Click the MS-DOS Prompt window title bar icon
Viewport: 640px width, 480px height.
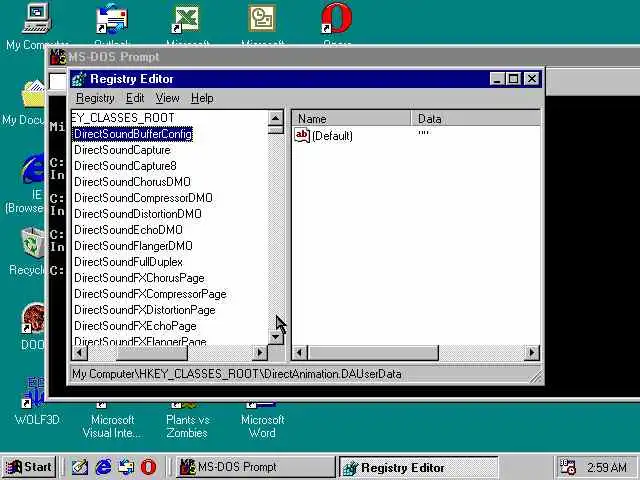(x=58, y=57)
